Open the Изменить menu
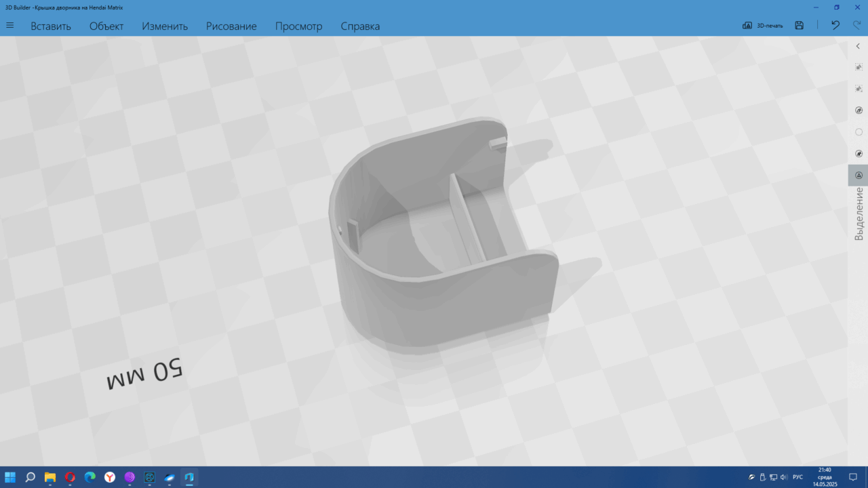This screenshot has height=488, width=868. click(x=165, y=26)
